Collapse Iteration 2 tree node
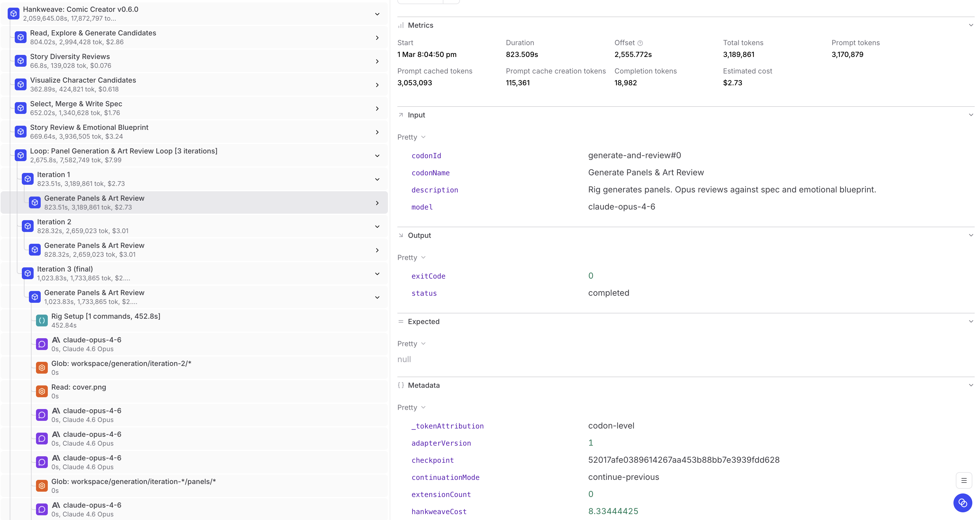This screenshot has width=980, height=520. [377, 226]
